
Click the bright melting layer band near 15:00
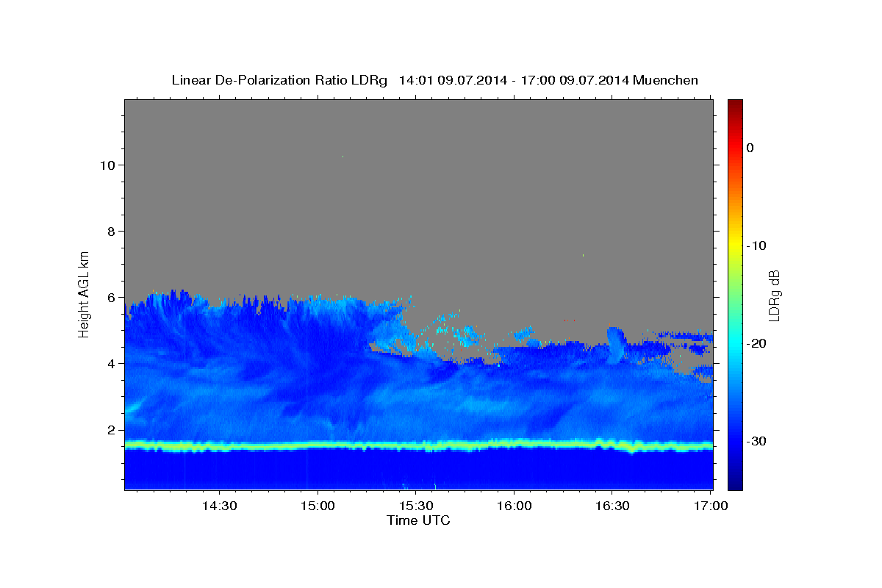click(318, 445)
